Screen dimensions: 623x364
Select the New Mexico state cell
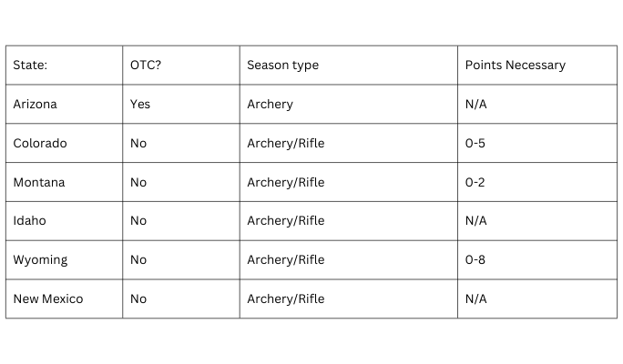coord(47,299)
